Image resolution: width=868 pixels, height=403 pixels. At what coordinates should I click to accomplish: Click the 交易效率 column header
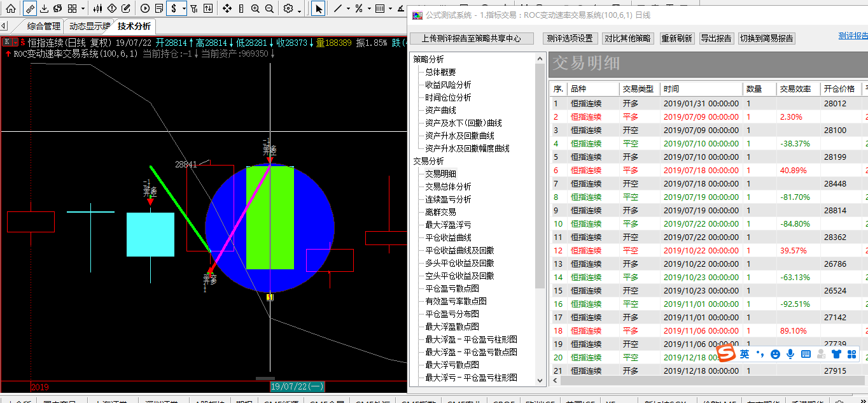tap(798, 89)
